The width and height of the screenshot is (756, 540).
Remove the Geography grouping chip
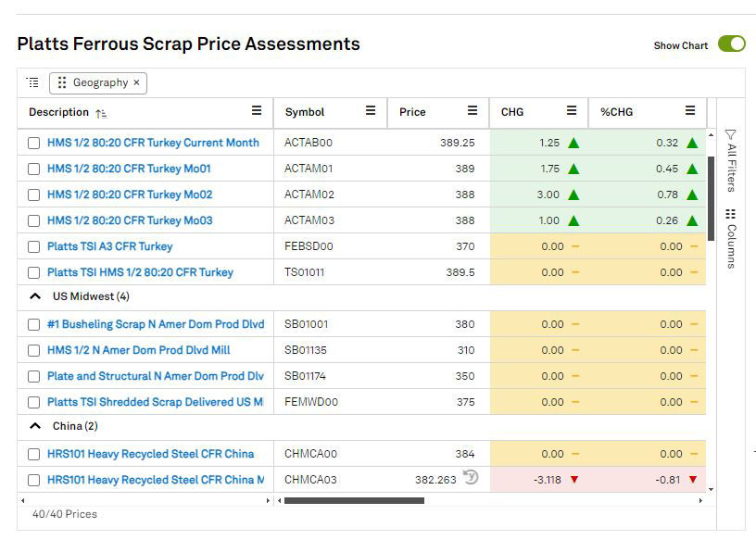coord(137,82)
